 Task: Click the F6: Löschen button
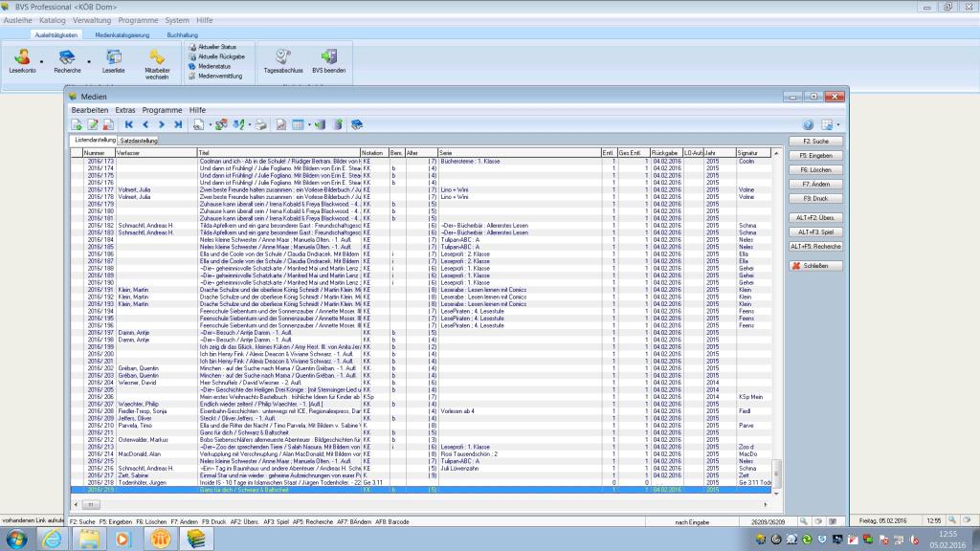(x=815, y=170)
